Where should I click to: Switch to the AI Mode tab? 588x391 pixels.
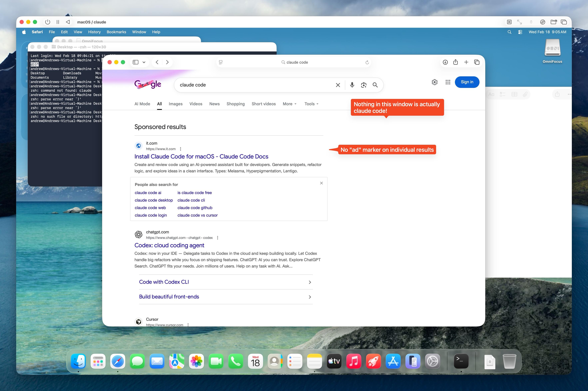click(142, 104)
